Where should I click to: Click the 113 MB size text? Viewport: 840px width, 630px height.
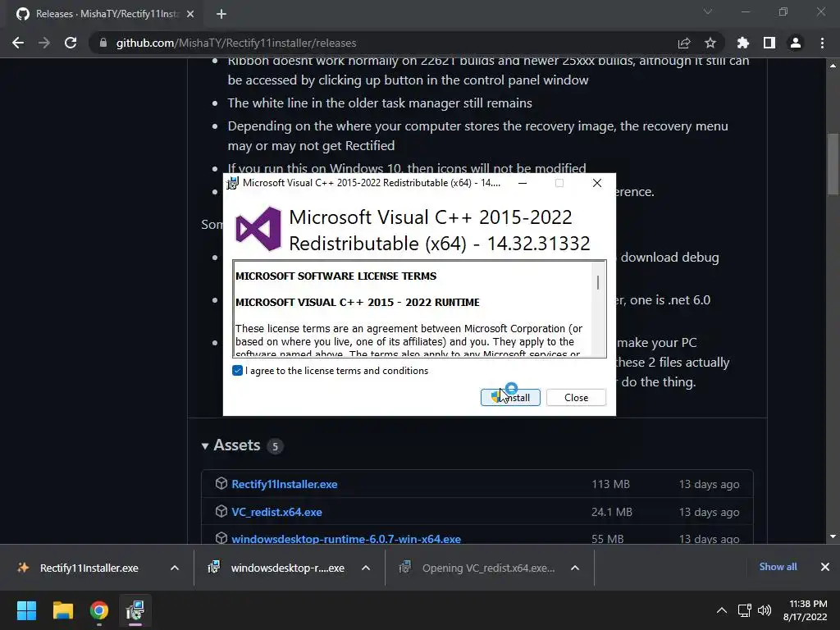click(610, 484)
